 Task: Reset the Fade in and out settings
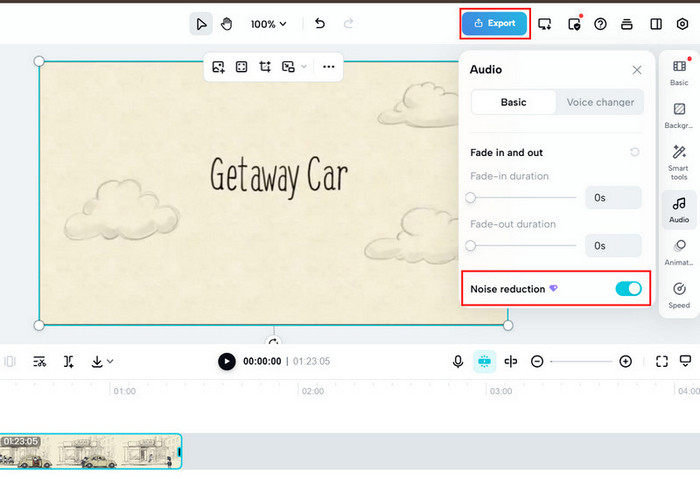[634, 152]
